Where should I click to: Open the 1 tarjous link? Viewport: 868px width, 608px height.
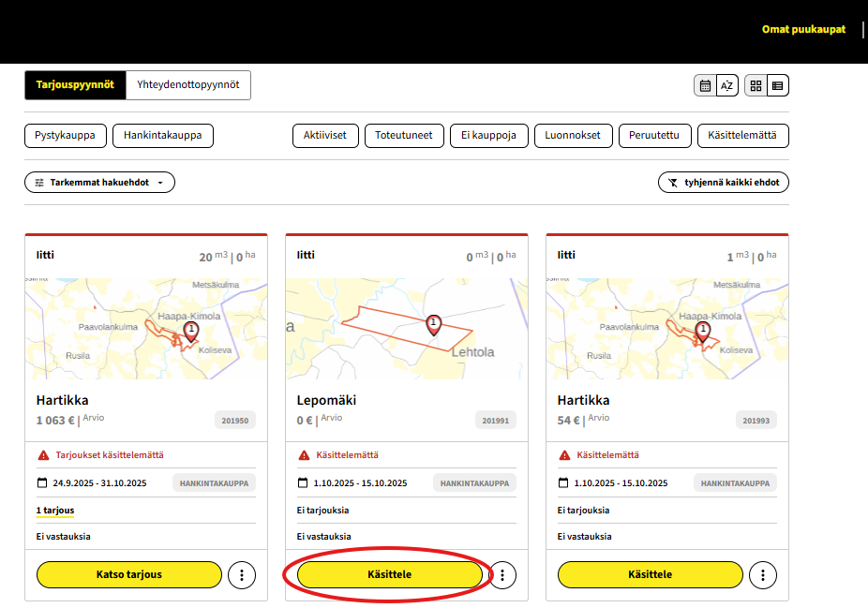coord(54,511)
